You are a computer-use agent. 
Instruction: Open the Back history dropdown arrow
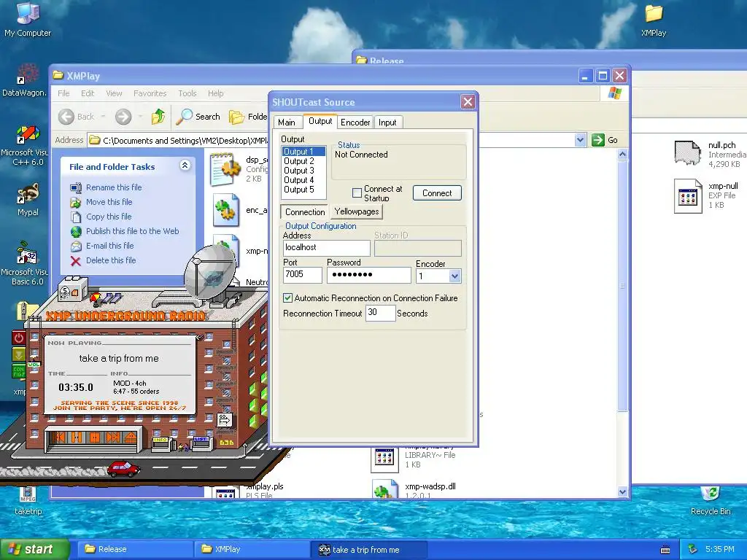(x=103, y=117)
